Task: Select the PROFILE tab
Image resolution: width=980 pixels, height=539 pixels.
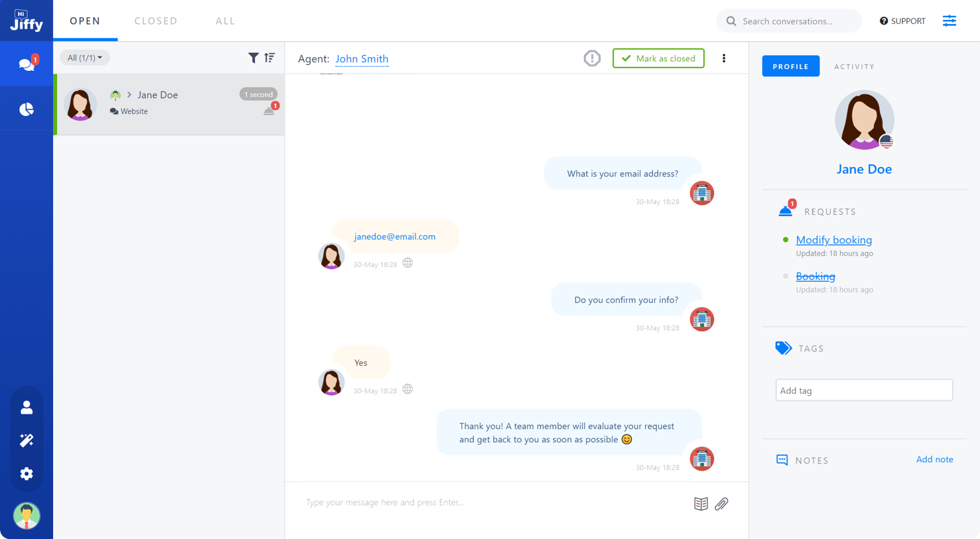Action: click(791, 66)
